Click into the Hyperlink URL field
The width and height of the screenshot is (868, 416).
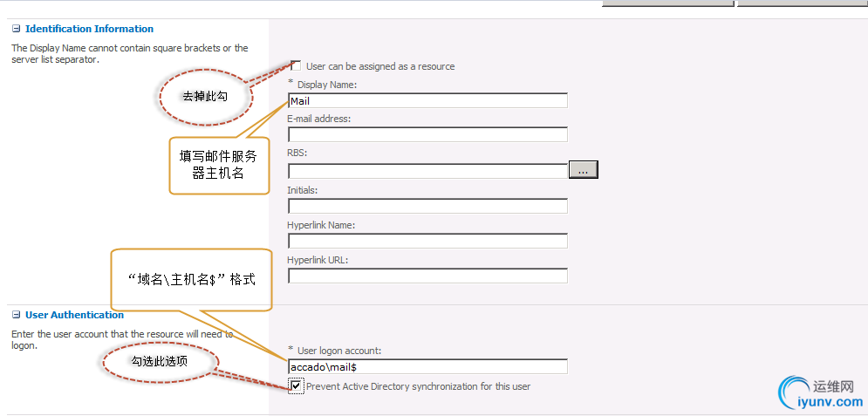pyautogui.click(x=428, y=276)
